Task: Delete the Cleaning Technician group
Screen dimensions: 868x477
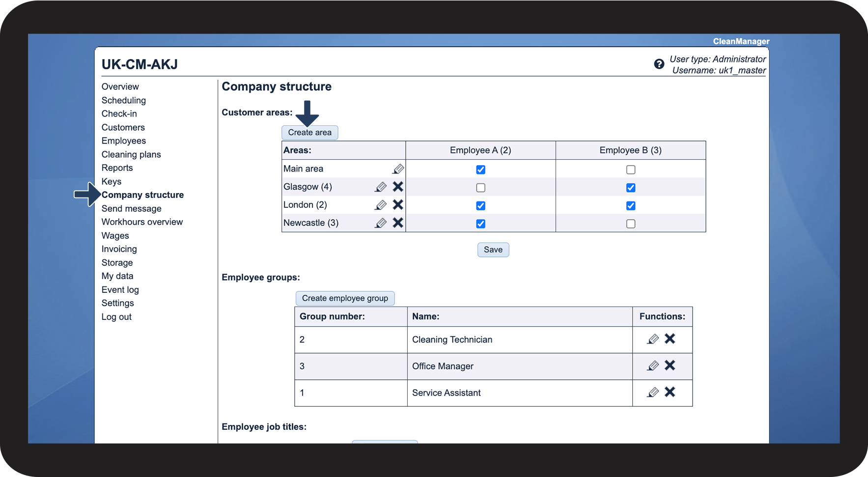Action: 670,339
